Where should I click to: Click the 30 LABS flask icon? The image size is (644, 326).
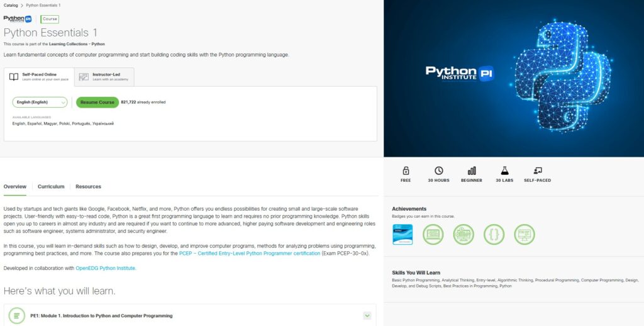point(504,170)
